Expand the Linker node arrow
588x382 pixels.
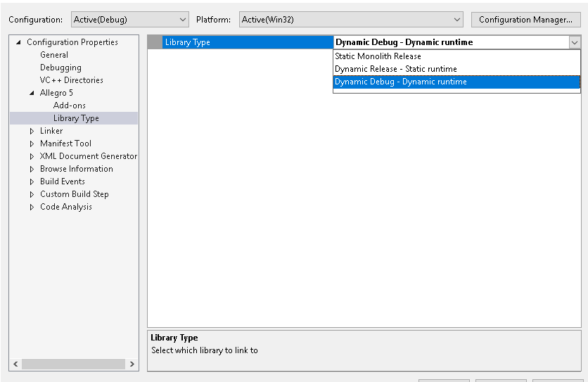[x=32, y=131]
